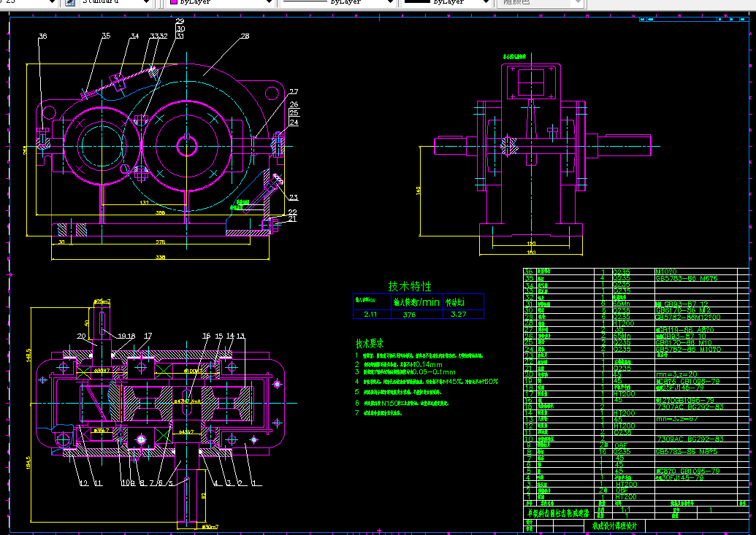Select the 技术特性 heading text
The height and width of the screenshot is (535, 756).
coord(410,286)
